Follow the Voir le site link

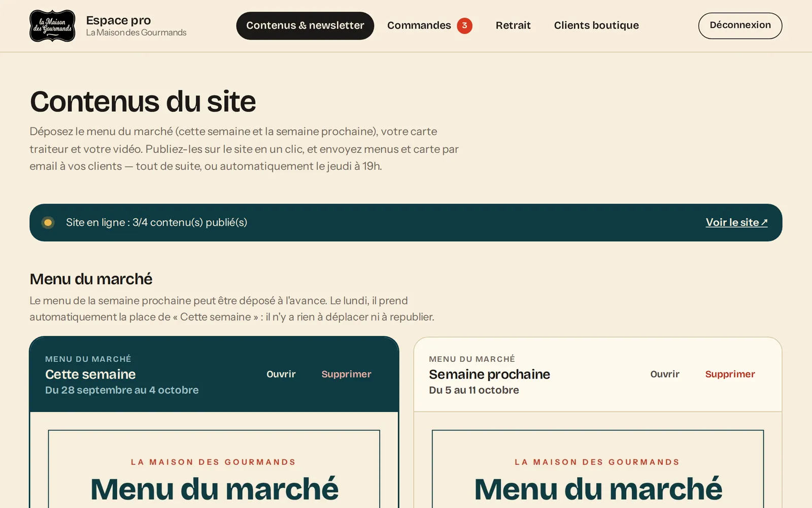pos(736,222)
